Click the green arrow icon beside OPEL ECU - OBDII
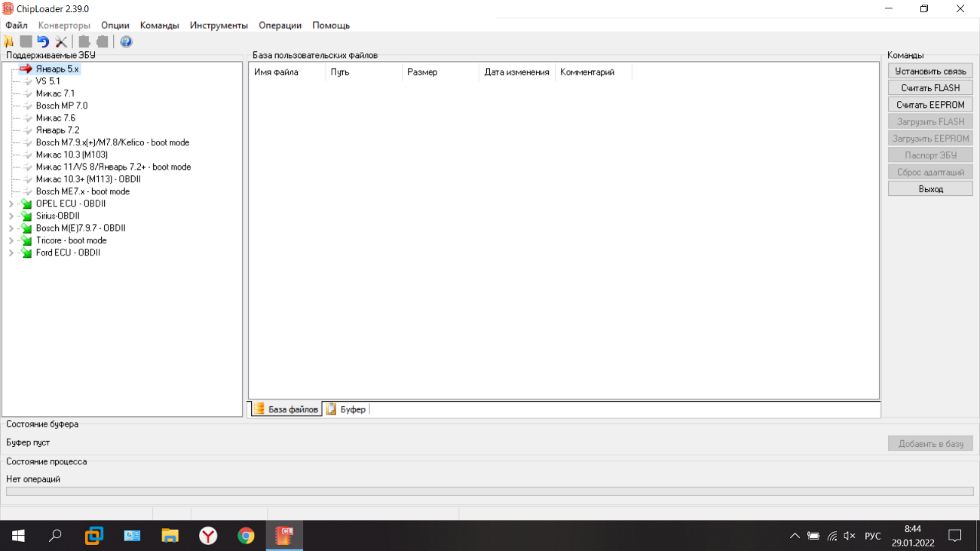The image size is (980, 551). click(x=27, y=204)
